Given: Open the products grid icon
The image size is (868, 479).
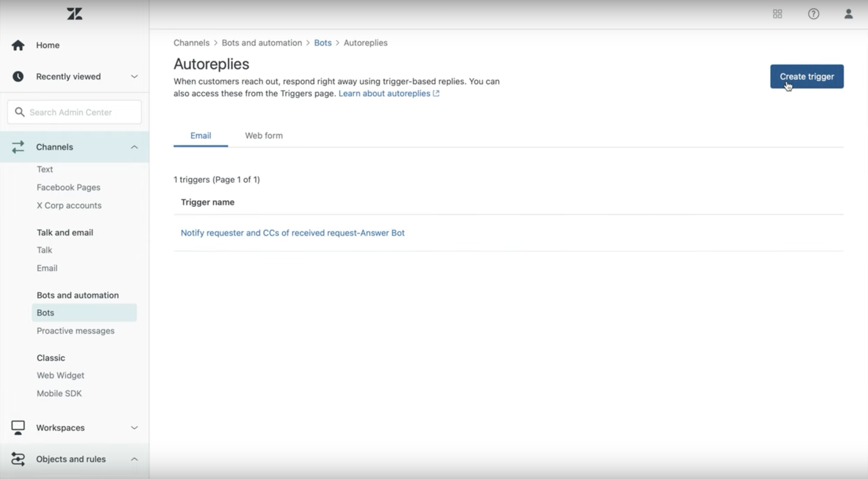Looking at the screenshot, I should pos(777,14).
